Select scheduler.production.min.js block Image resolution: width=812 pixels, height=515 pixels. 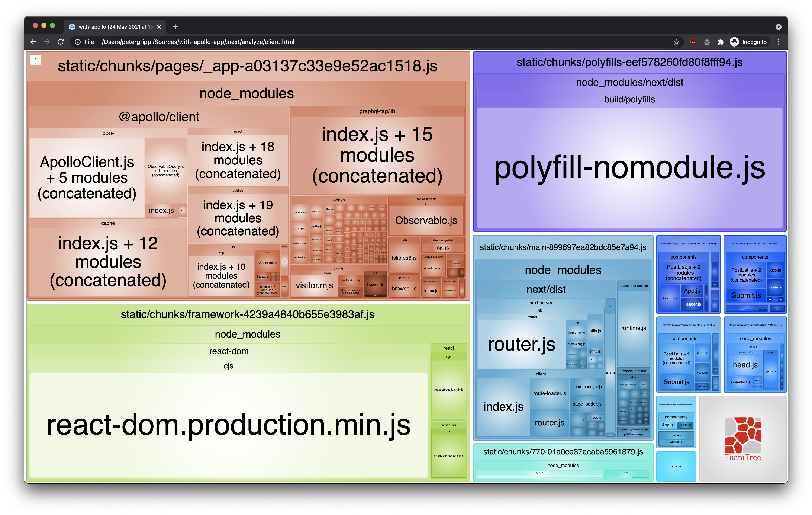pos(448,456)
